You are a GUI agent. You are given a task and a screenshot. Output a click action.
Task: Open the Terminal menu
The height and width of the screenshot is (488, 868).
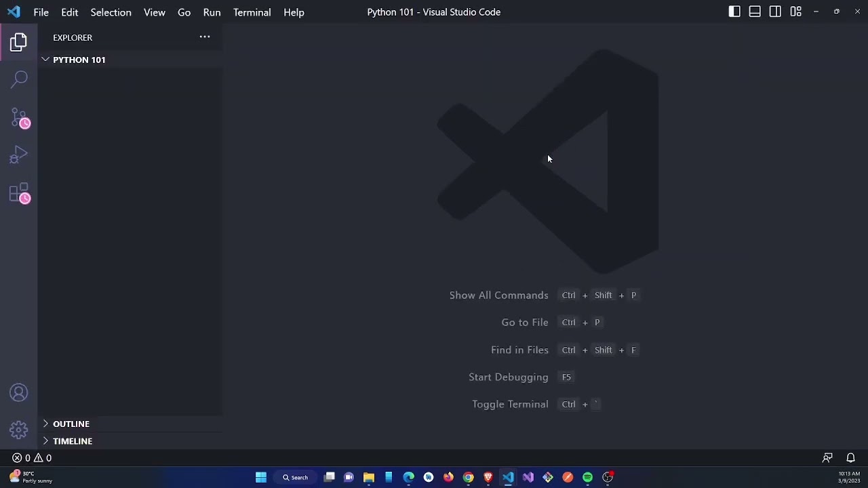(x=252, y=12)
